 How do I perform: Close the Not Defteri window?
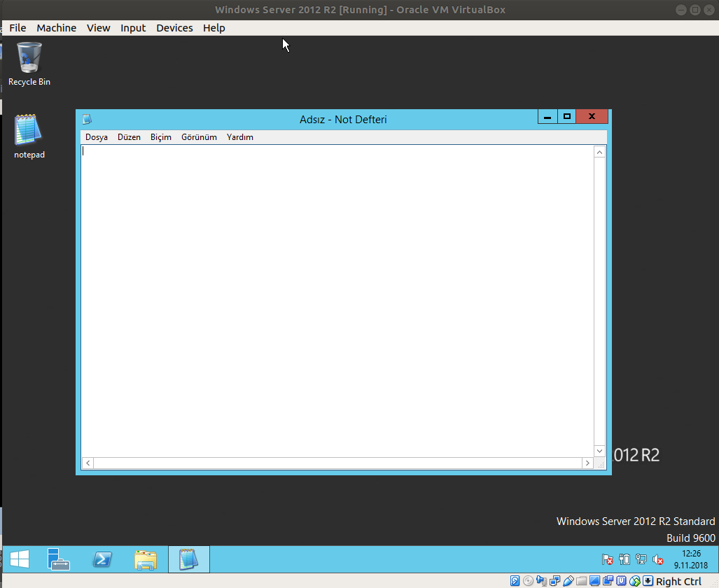pyautogui.click(x=592, y=116)
